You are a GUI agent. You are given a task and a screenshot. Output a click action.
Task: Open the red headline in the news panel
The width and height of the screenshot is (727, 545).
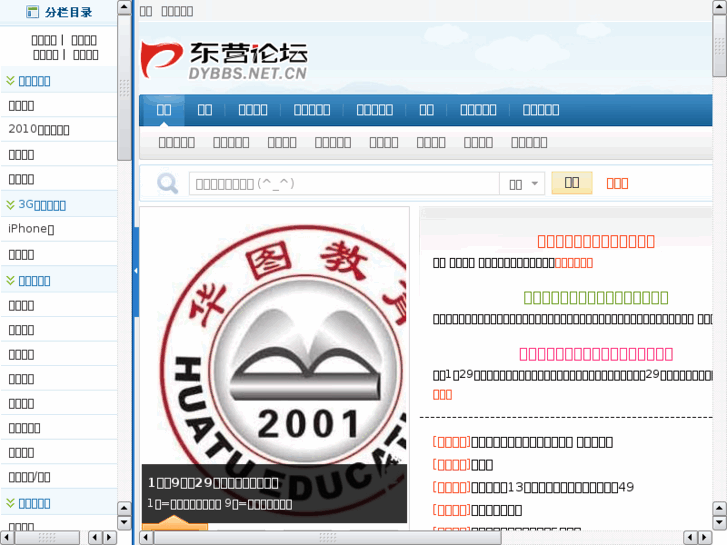click(x=596, y=241)
